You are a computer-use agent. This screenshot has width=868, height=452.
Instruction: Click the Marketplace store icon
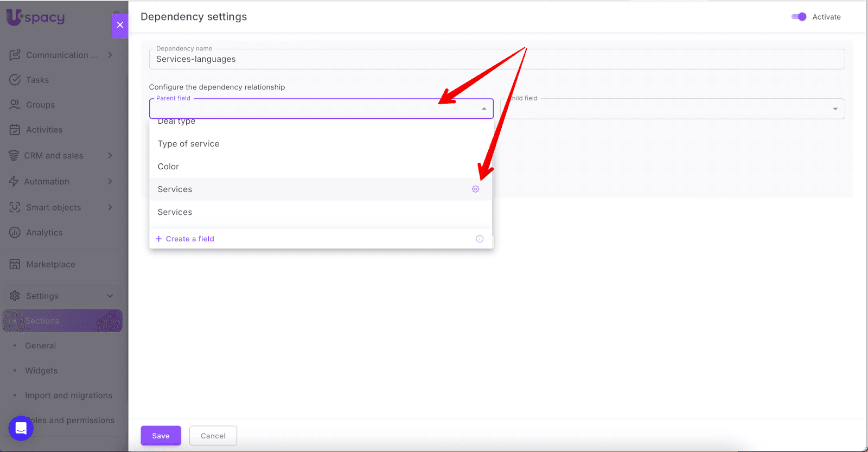(x=15, y=264)
